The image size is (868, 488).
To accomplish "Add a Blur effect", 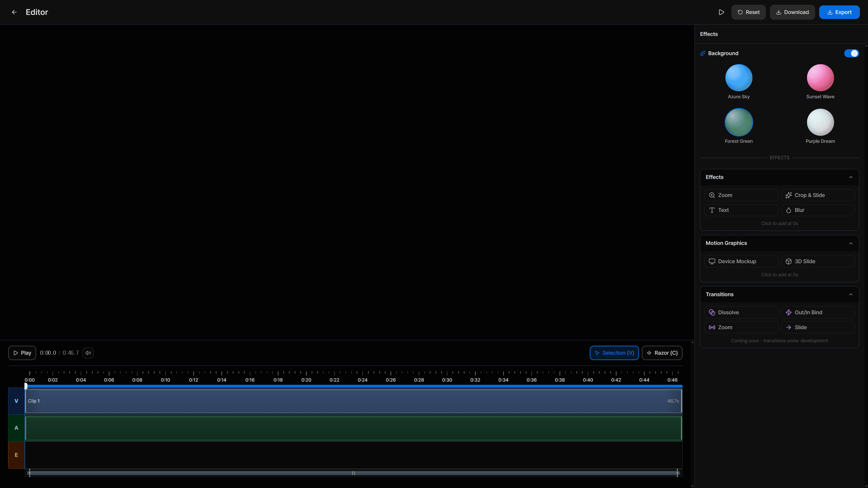I will point(818,210).
